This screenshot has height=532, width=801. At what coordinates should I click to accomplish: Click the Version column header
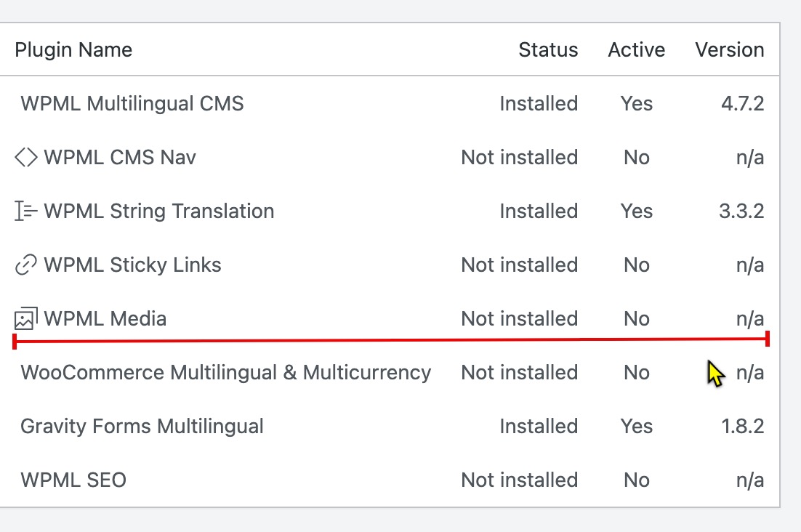(x=730, y=49)
